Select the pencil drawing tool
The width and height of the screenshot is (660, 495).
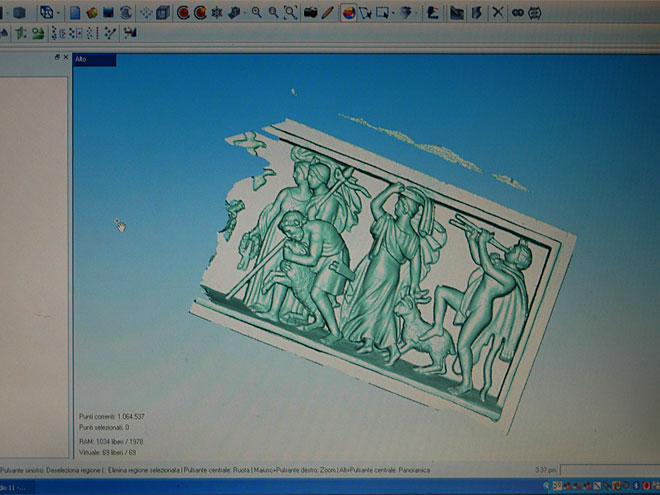tap(327, 13)
